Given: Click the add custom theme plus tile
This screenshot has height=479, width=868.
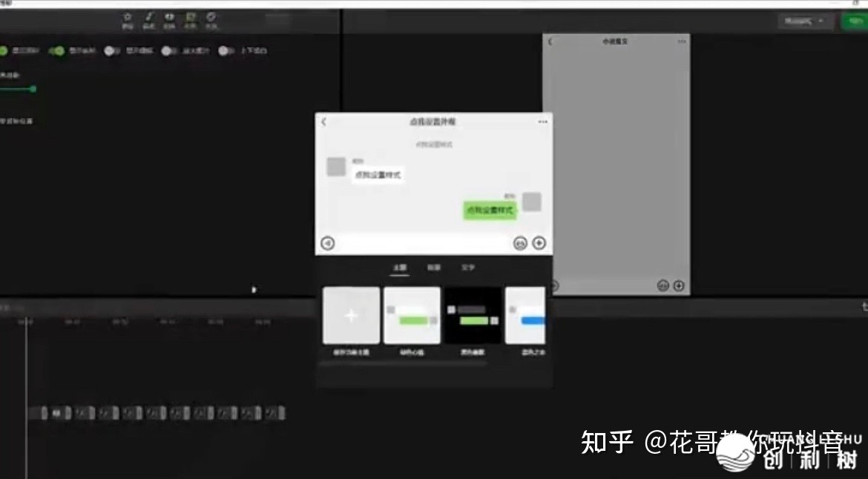Looking at the screenshot, I should pyautogui.click(x=351, y=315).
